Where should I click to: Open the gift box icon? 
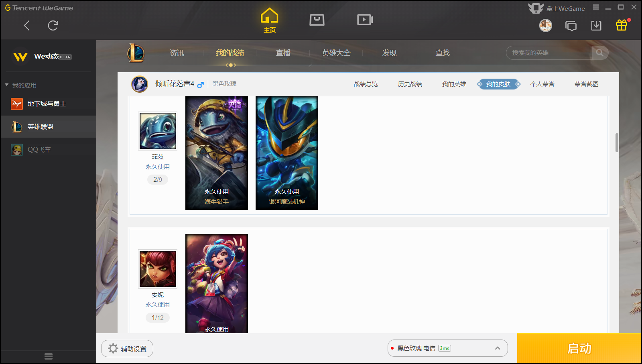[622, 25]
